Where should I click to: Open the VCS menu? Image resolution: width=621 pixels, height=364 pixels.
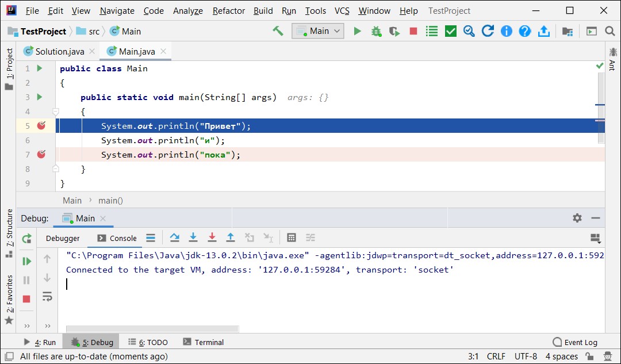click(342, 11)
